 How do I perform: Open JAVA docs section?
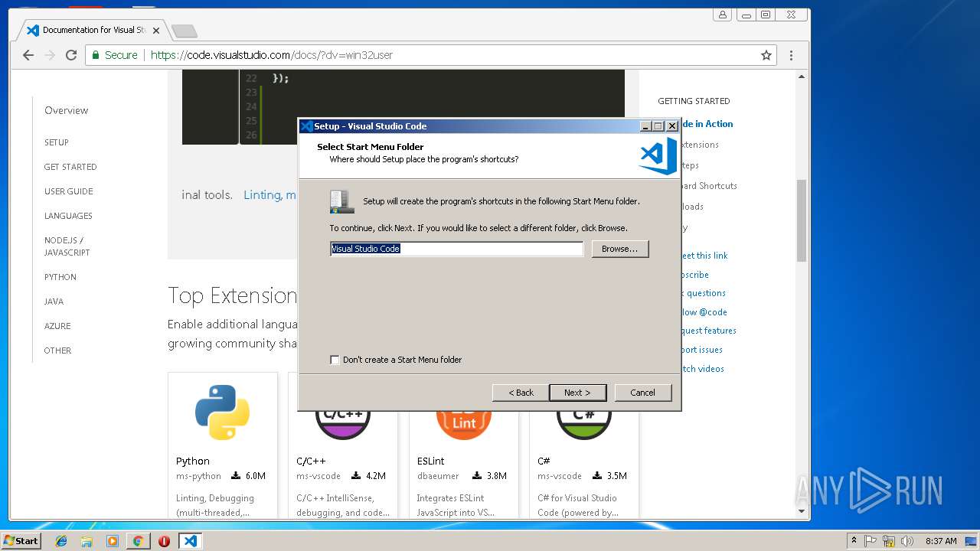pos(54,302)
